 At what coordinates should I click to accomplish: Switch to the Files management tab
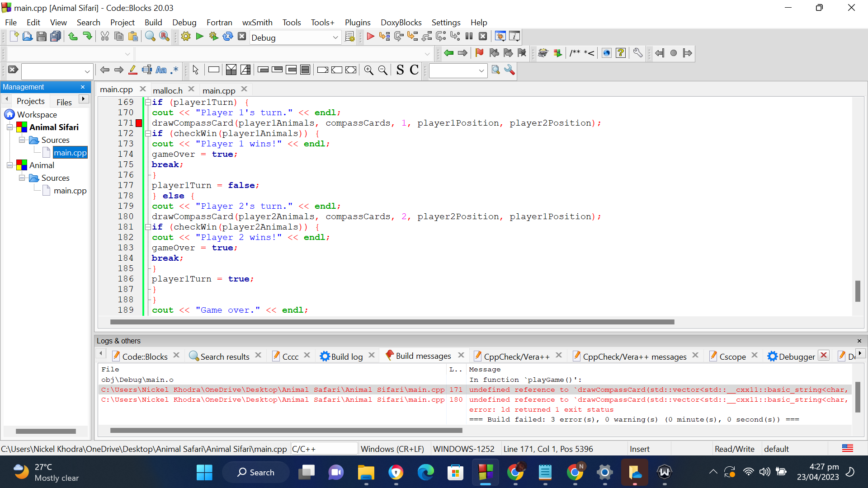click(x=64, y=102)
